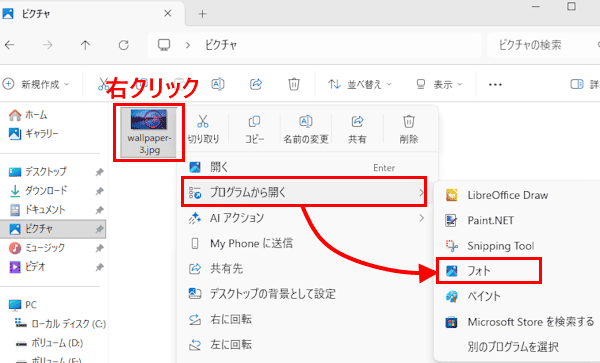Go up one folder level
The width and height of the screenshot is (600, 363).
[85, 45]
